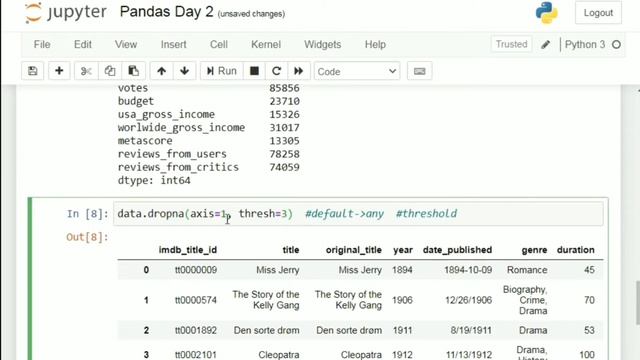Open the Cell menu
The height and width of the screenshot is (360, 640).
(x=219, y=44)
